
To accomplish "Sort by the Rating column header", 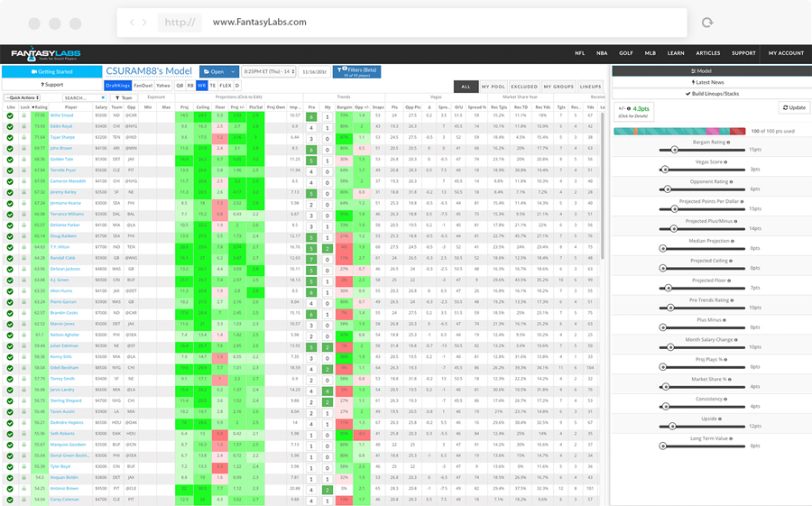I will click(40, 107).
